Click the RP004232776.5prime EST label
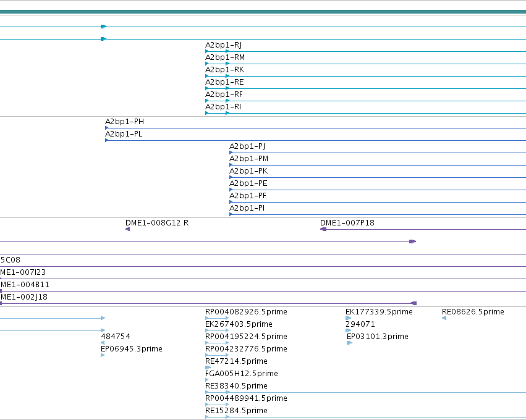This screenshot has width=526, height=420. (246, 349)
